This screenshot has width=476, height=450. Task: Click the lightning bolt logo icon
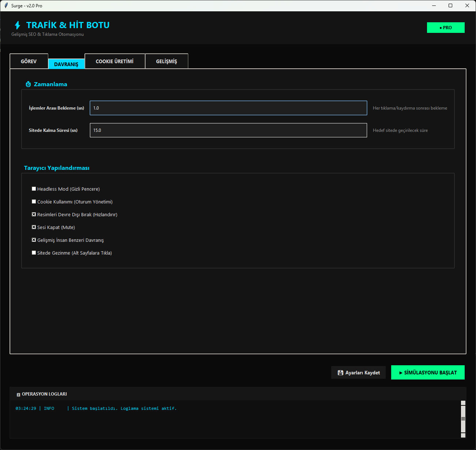point(17,25)
